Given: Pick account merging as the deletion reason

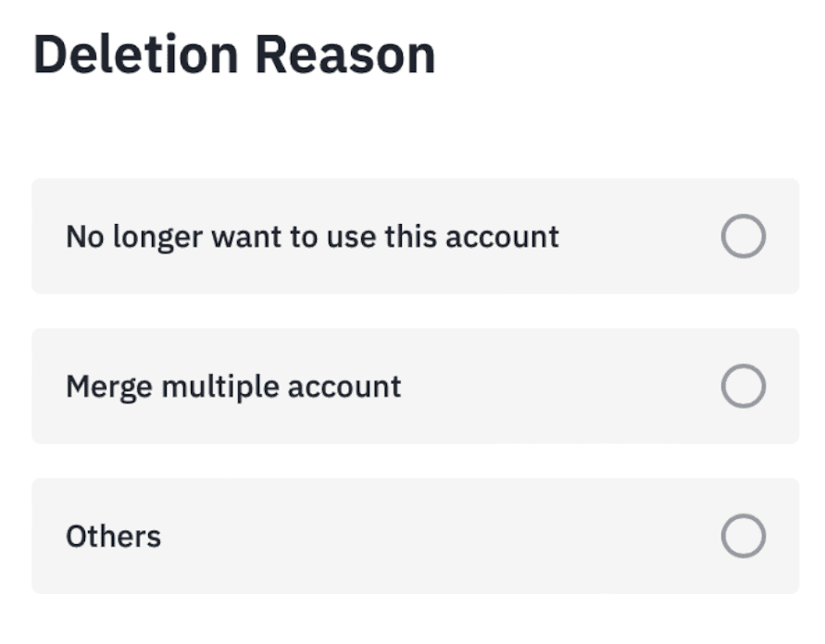Looking at the screenshot, I should (743, 386).
